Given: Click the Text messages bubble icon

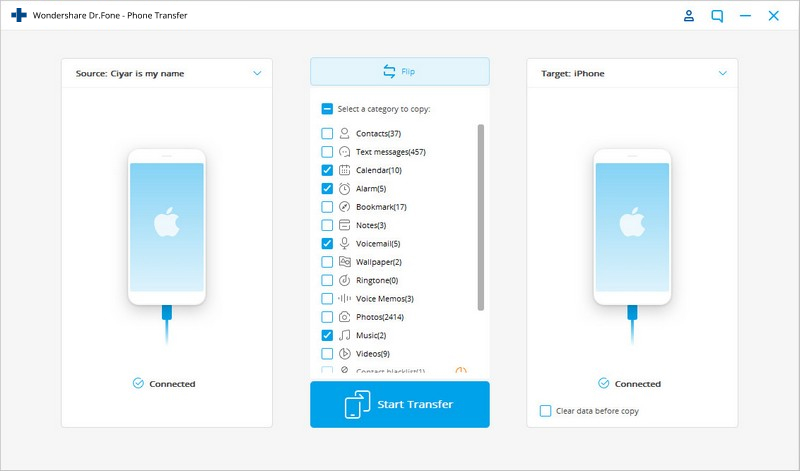Looking at the screenshot, I should [344, 152].
